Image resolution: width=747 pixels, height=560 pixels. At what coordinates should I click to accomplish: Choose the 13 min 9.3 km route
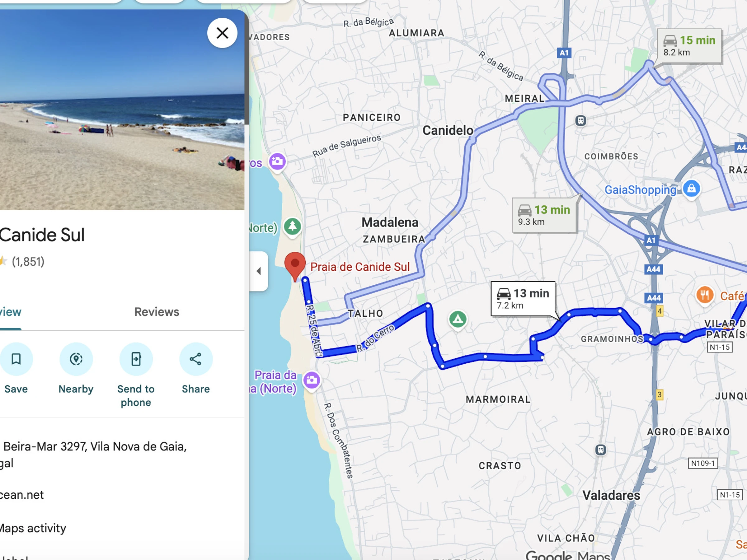(544, 215)
